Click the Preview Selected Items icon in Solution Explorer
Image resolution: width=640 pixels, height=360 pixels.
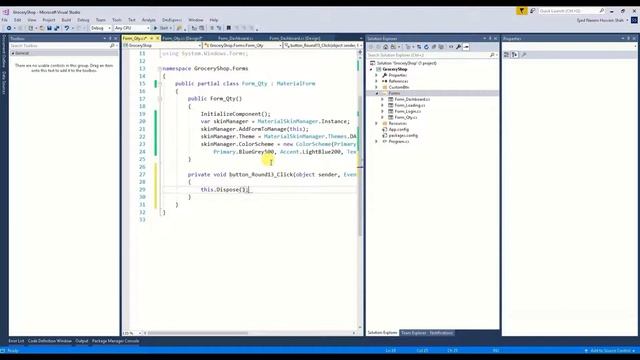click(466, 47)
